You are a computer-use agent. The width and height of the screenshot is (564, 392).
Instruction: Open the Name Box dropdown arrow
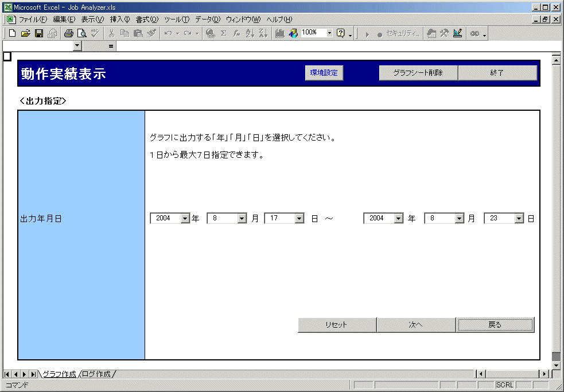pyautogui.click(x=77, y=46)
